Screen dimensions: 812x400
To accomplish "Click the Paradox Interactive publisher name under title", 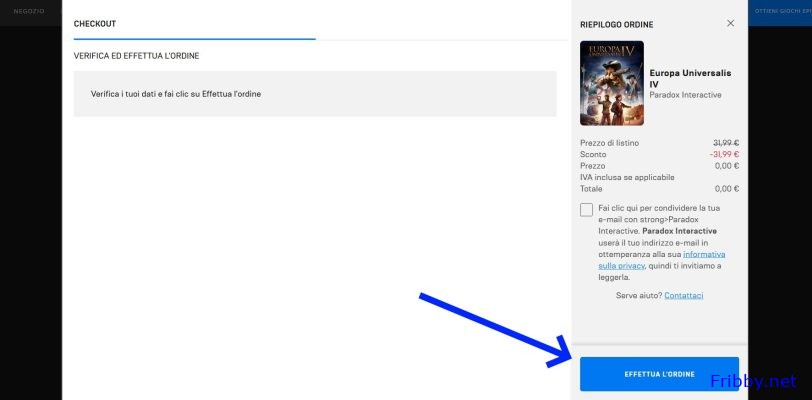I will 685,95.
